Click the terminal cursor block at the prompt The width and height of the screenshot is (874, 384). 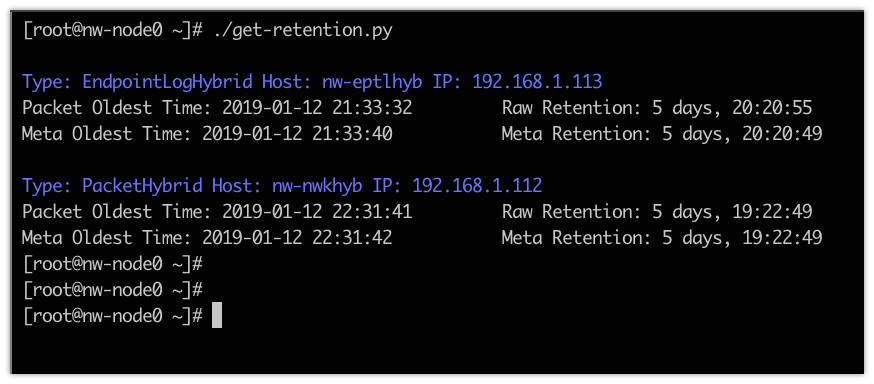(217, 316)
